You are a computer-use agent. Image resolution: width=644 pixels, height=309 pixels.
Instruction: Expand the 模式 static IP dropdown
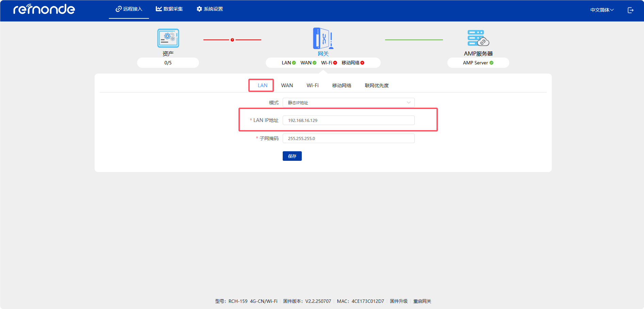pyautogui.click(x=348, y=103)
